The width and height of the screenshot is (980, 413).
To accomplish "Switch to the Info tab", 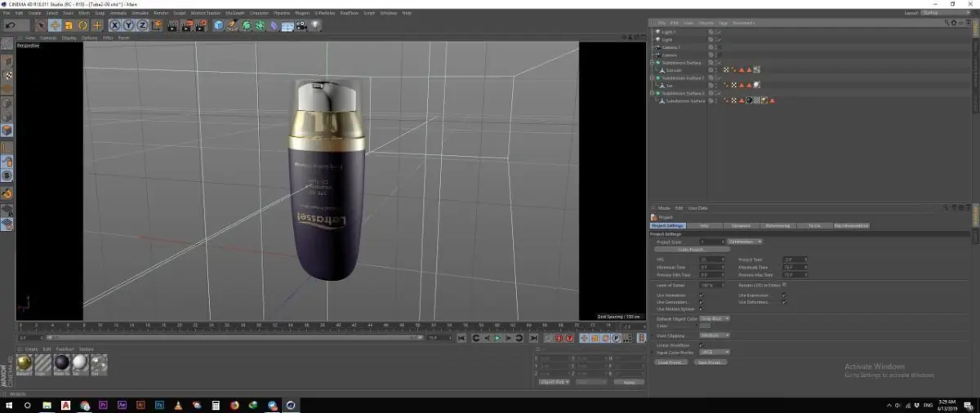I will [704, 225].
